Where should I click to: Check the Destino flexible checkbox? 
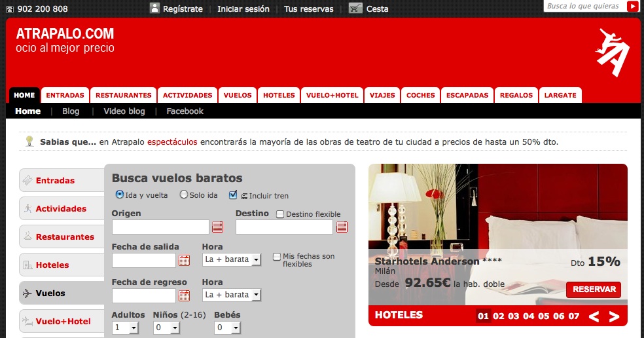click(x=280, y=214)
